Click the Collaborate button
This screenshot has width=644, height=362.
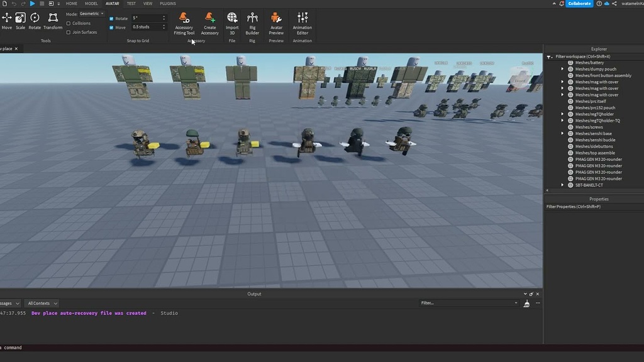[578, 3]
